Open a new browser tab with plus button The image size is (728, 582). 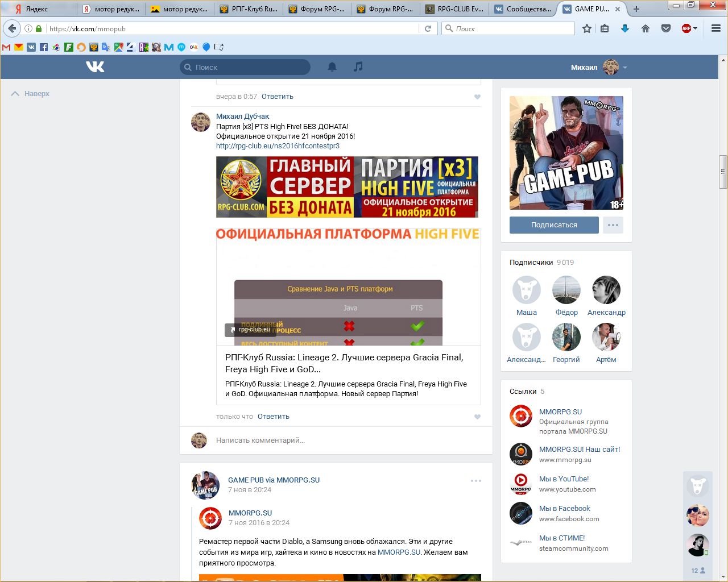[636, 9]
